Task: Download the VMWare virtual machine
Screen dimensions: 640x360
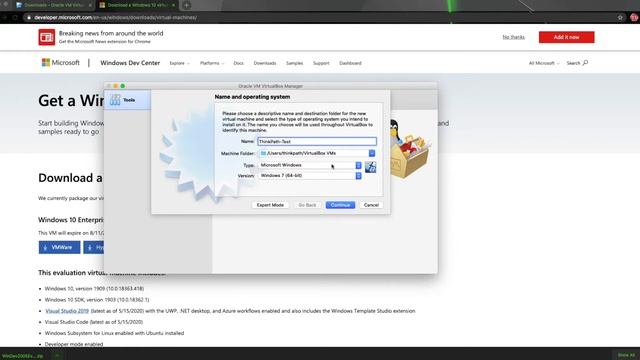Action: coord(60,247)
